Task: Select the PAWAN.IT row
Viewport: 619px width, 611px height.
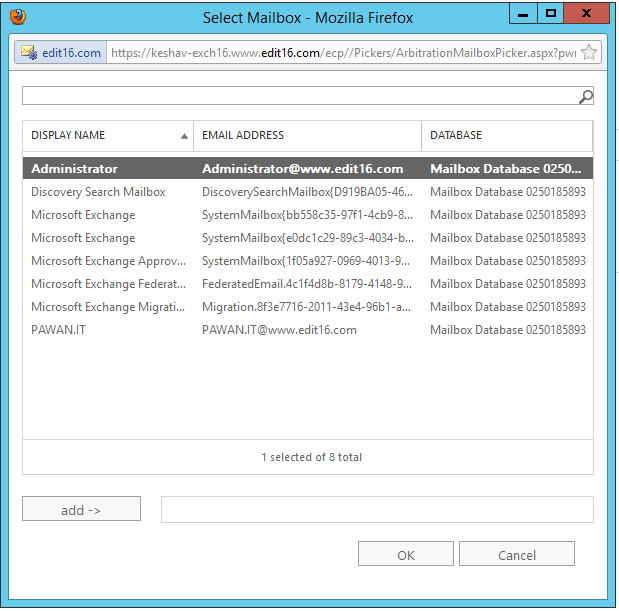Action: coord(308,330)
